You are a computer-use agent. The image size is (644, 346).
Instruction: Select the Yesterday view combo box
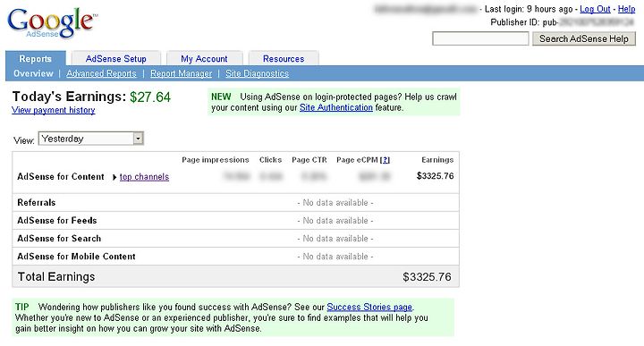(90, 139)
